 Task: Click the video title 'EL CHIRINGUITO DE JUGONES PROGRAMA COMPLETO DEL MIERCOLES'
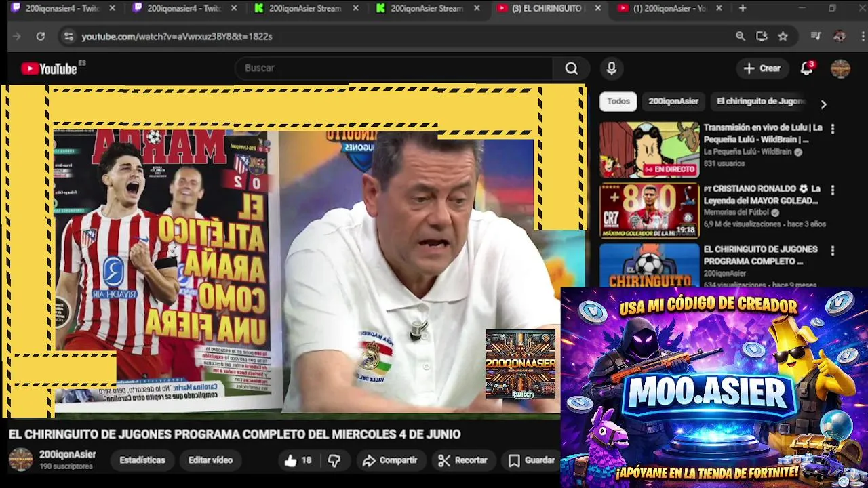pos(235,434)
